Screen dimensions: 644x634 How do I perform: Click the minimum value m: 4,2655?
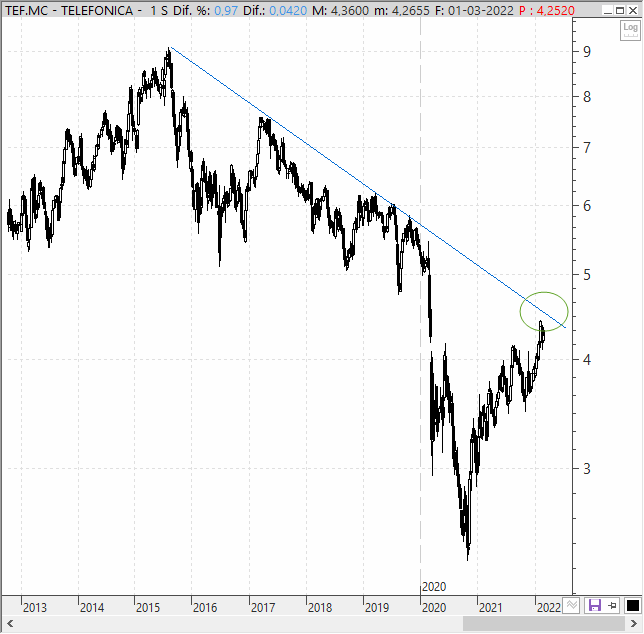click(x=402, y=11)
